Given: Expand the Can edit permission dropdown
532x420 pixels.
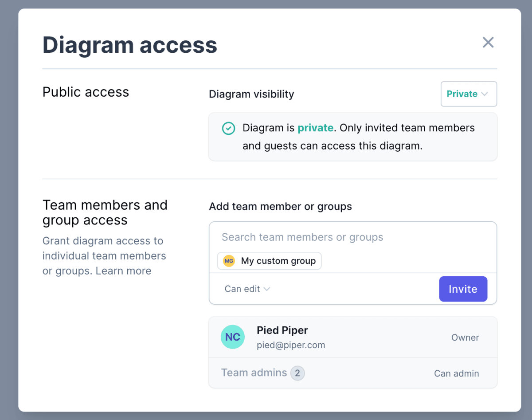Looking at the screenshot, I should coord(247,289).
